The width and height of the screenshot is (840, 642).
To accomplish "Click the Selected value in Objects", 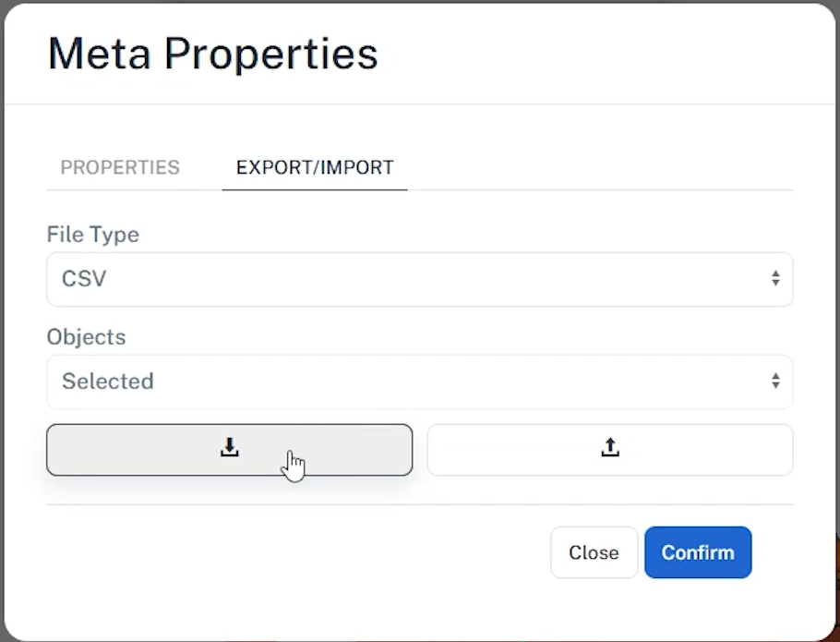I will (107, 382).
